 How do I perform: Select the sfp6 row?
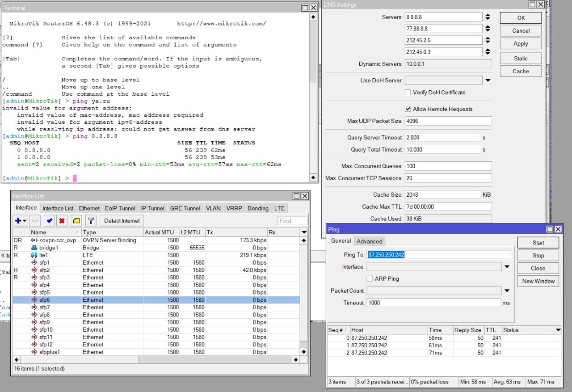pyautogui.click(x=156, y=300)
